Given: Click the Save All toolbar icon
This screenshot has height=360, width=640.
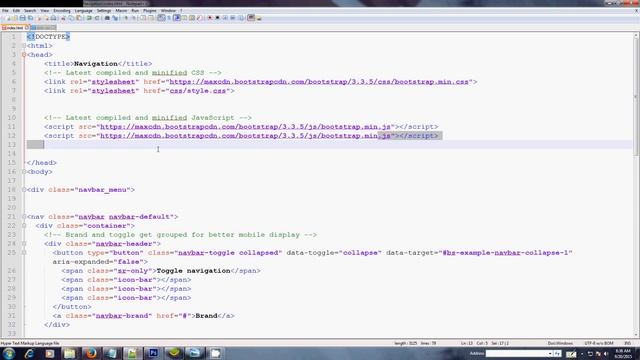Looking at the screenshot, I should (x=31, y=18).
